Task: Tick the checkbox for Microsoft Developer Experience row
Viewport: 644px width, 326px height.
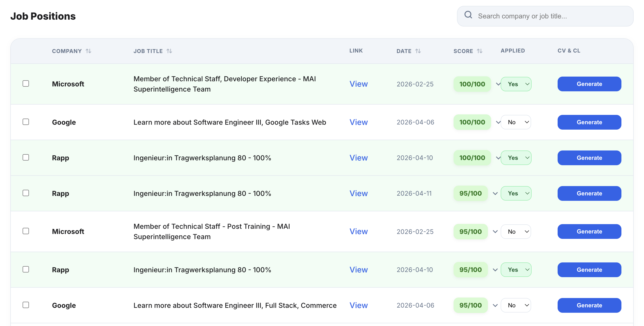Action: click(26, 83)
